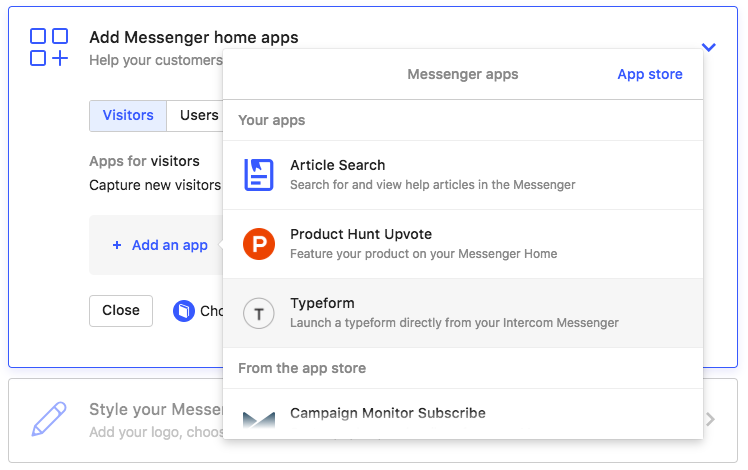Click the Add Messenger home apps grid icon
This screenshot has height=470, width=748.
coord(49,47)
